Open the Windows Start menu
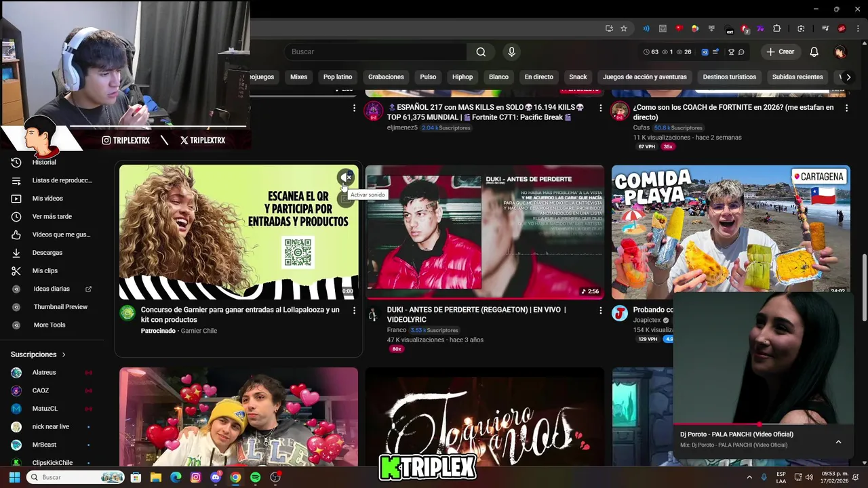The image size is (868, 488). point(14,477)
